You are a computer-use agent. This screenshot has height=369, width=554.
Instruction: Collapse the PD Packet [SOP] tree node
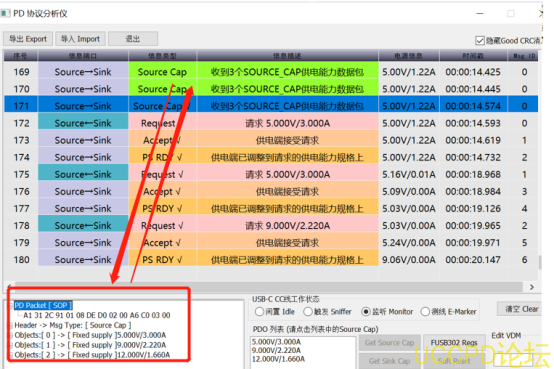(10, 305)
